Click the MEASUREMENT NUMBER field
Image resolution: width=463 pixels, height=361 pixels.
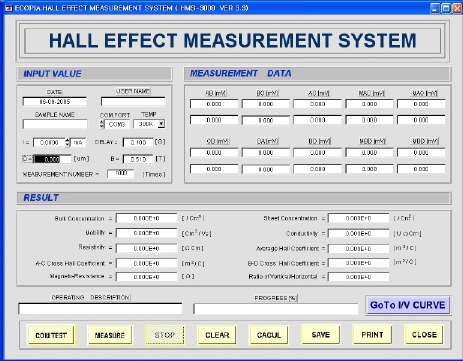120,174
